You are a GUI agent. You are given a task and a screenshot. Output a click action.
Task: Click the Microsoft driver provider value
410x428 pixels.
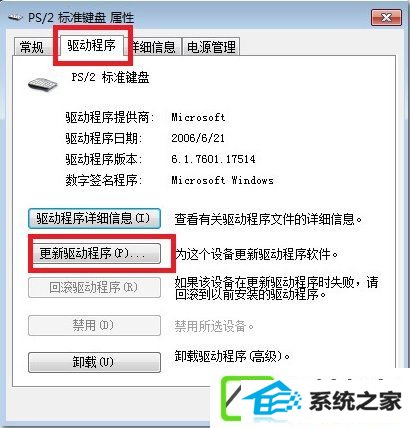tap(198, 117)
